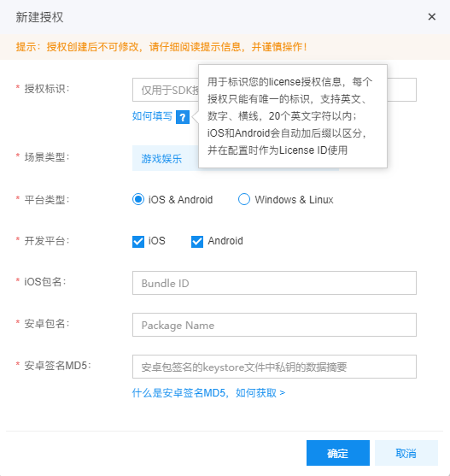Select the iOS & Android platform radio button
Viewport: 450px width, 476px height.
tap(138, 199)
